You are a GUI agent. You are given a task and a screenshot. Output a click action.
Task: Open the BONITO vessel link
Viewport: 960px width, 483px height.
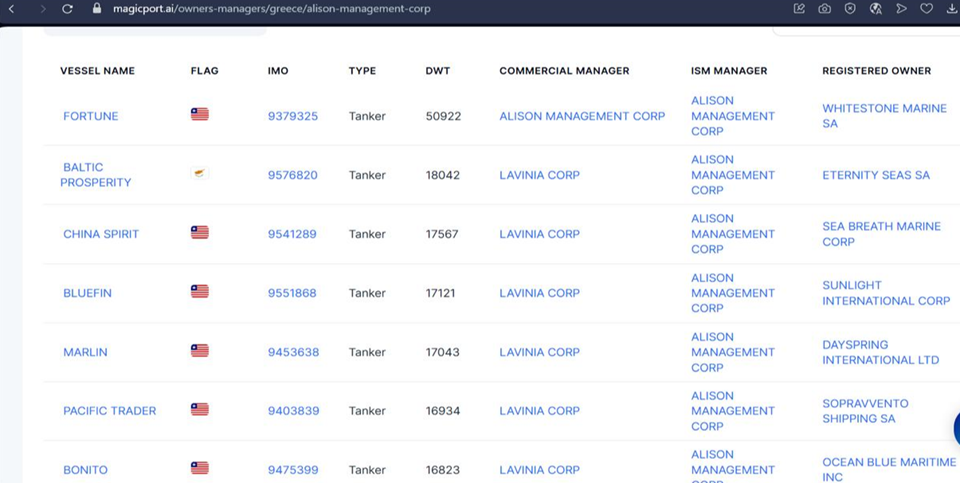pyautogui.click(x=85, y=470)
